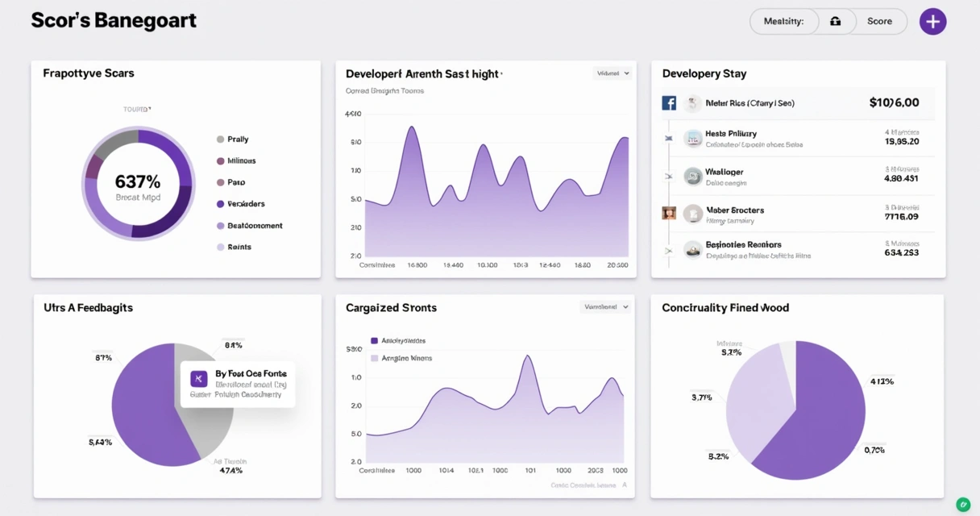Click the Concruriality Fined Wood card title
Image resolution: width=980 pixels, height=516 pixels.
[x=725, y=307]
